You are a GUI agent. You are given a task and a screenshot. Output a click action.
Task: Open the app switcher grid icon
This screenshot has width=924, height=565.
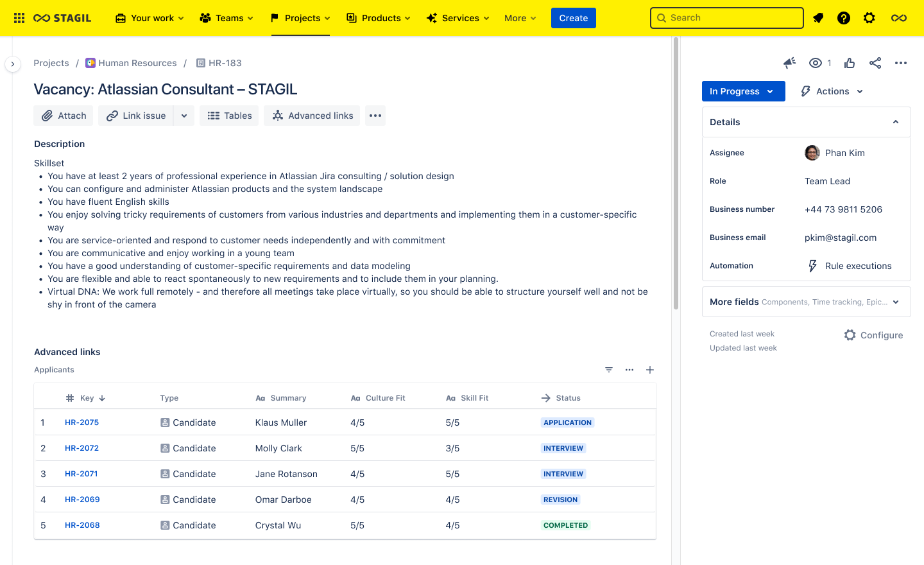click(19, 18)
